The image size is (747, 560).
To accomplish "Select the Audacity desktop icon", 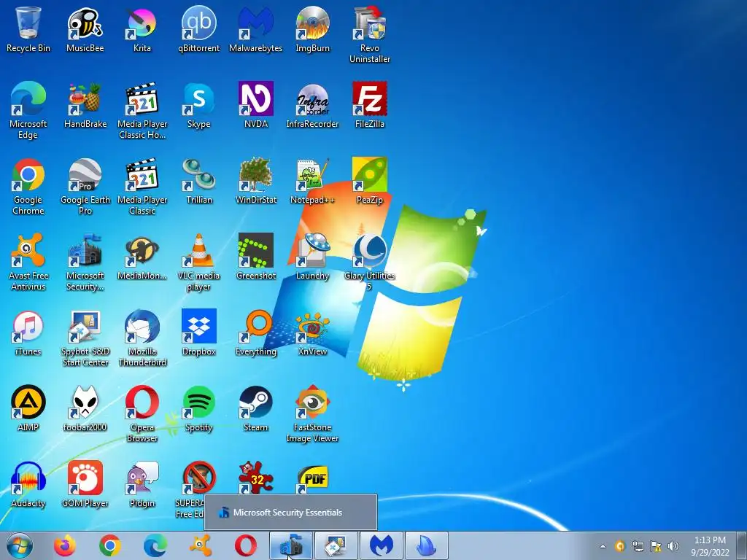I will (28, 484).
